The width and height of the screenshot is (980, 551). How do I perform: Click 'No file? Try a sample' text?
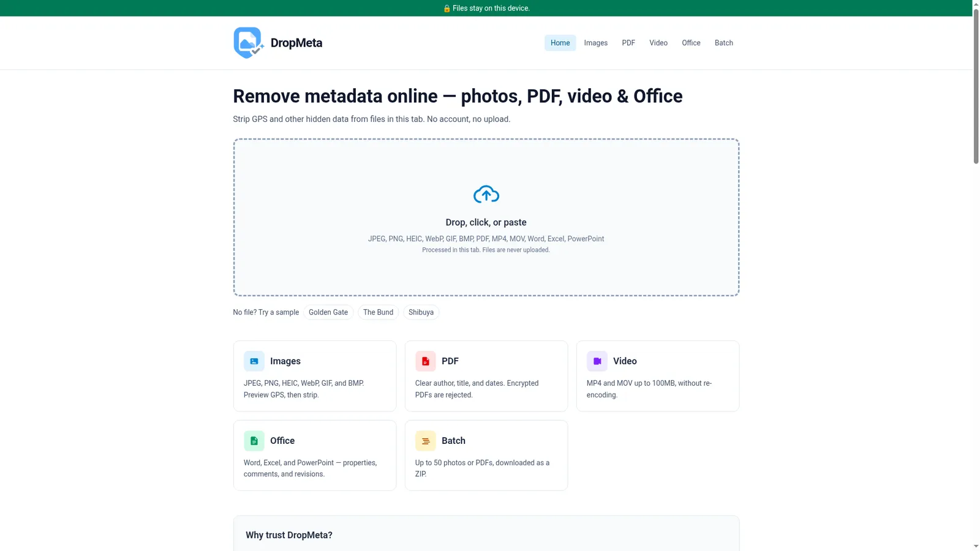point(266,312)
